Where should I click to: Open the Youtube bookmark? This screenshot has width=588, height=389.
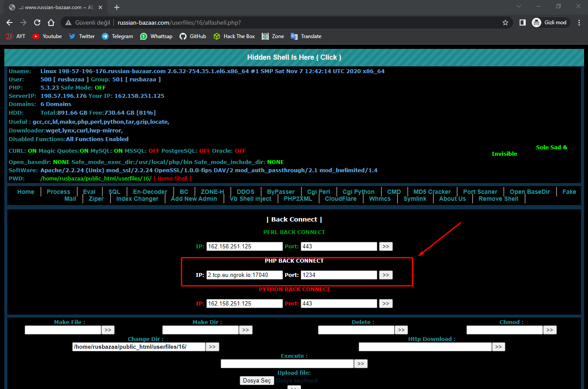[47, 36]
